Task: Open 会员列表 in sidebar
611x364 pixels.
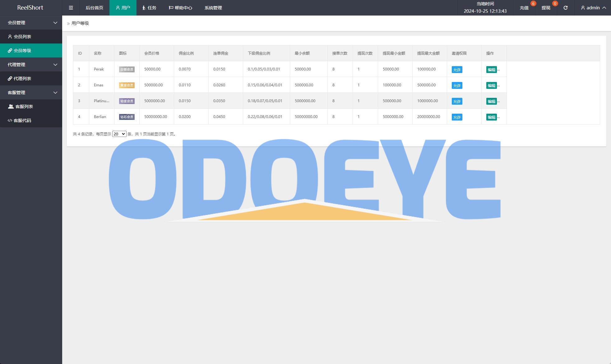Action: click(x=31, y=37)
